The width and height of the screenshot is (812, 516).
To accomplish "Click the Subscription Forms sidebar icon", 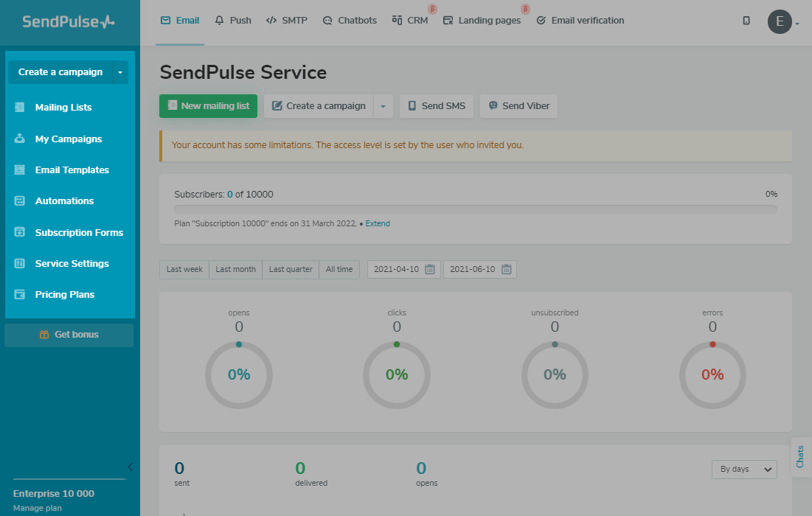I will pos(20,232).
